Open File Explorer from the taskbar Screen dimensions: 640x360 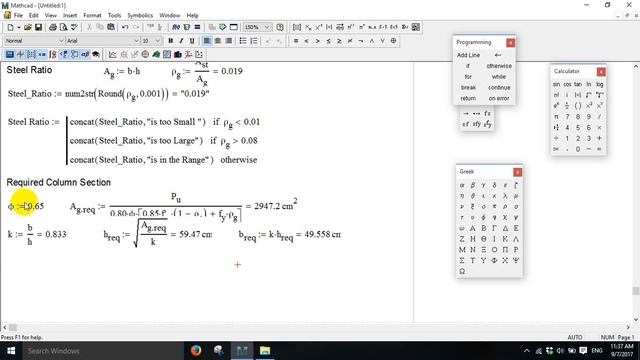tap(265, 351)
